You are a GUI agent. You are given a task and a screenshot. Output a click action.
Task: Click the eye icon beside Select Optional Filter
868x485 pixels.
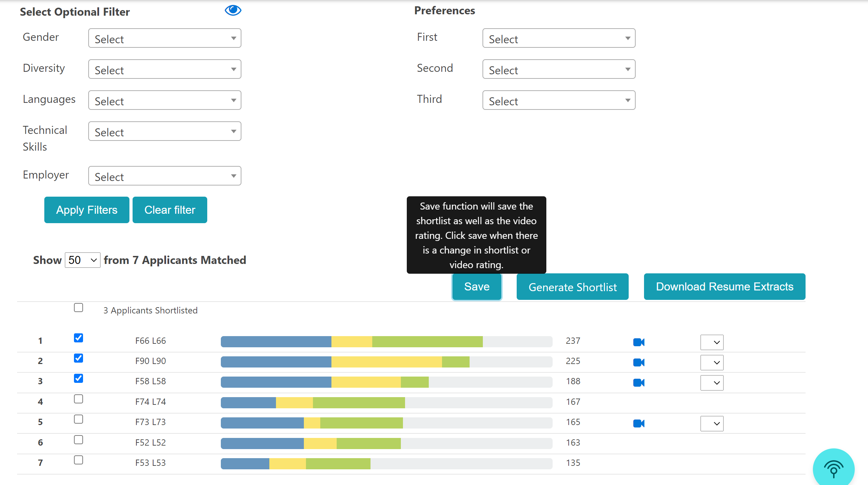(x=233, y=10)
